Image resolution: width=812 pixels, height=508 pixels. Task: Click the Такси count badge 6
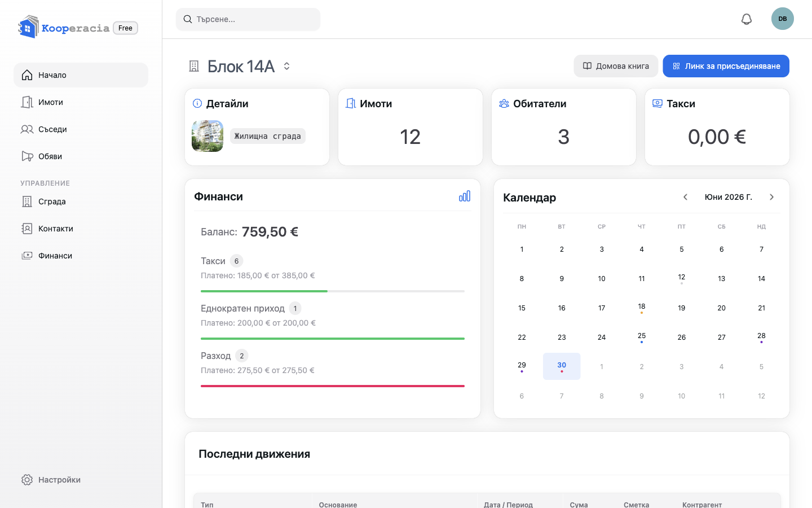237,261
